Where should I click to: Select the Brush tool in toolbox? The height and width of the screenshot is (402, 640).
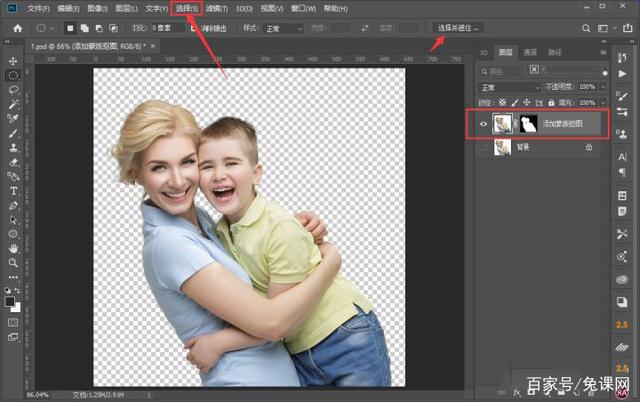13,133
